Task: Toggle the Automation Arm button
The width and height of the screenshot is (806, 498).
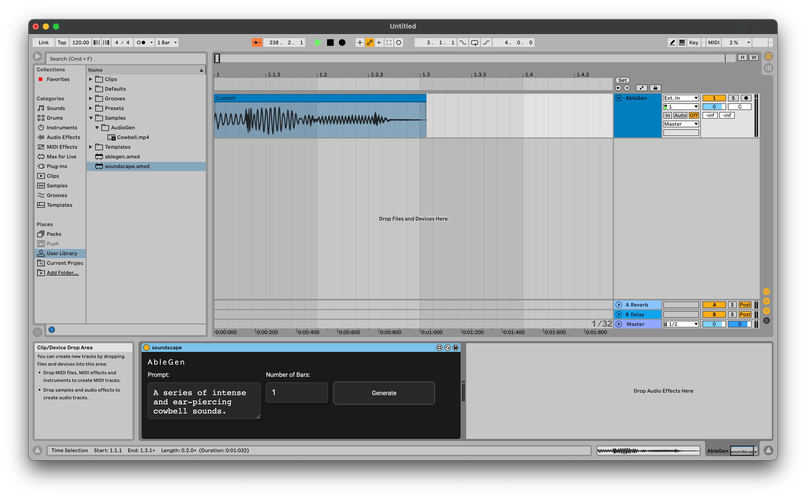Action: click(369, 43)
